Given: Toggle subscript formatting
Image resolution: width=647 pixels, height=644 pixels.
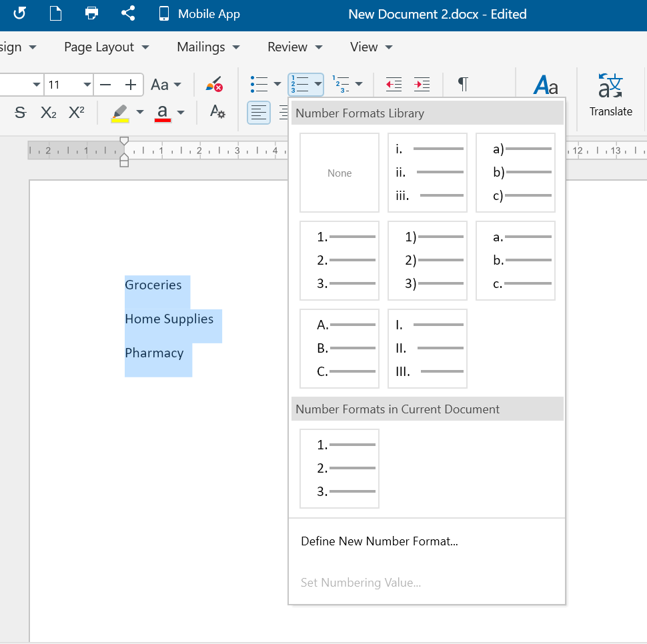Looking at the screenshot, I should [x=48, y=112].
